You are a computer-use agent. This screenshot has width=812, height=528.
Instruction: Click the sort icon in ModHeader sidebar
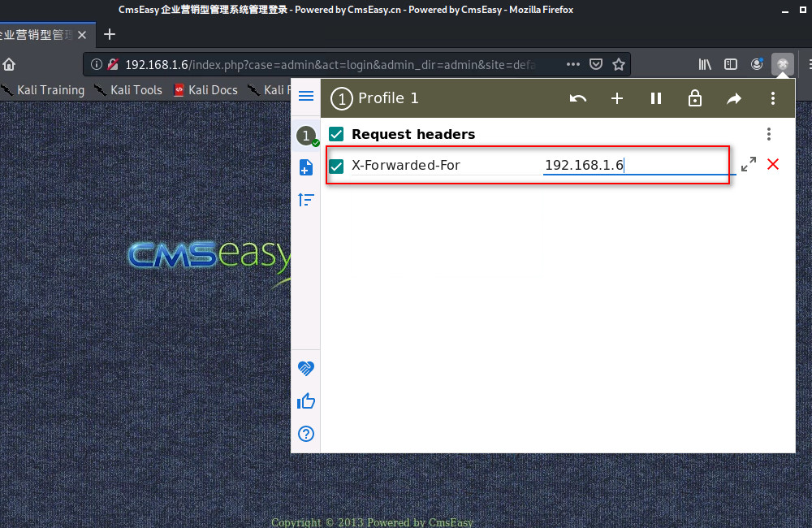click(306, 199)
